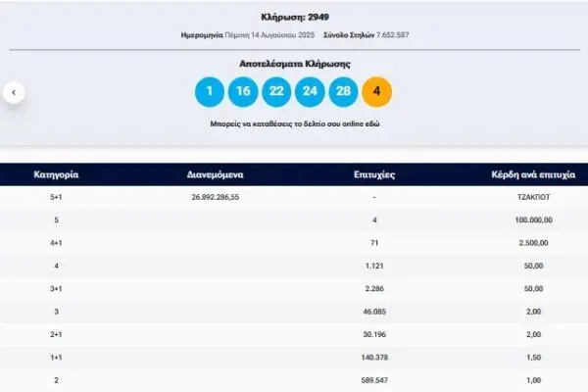Click the previous draw left arrow button
The image size is (588, 392).
pos(14,93)
